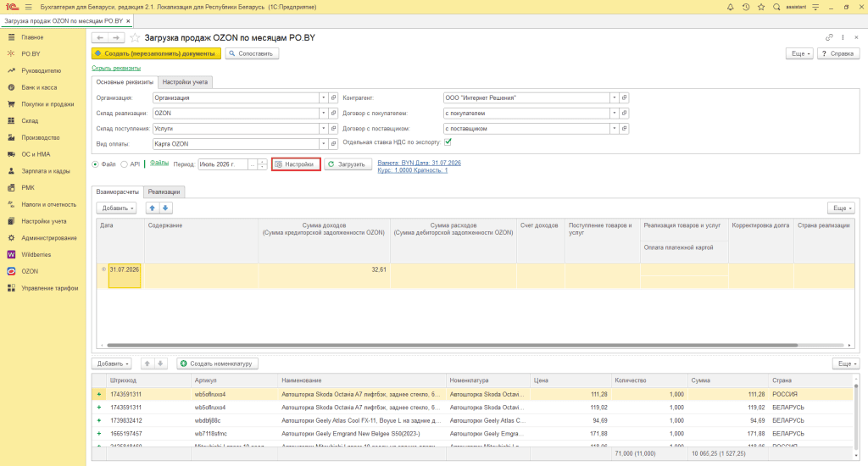Image resolution: width=868 pixels, height=466 pixels.
Task: Open the Скрыть реквизиты link
Action: [x=116, y=68]
